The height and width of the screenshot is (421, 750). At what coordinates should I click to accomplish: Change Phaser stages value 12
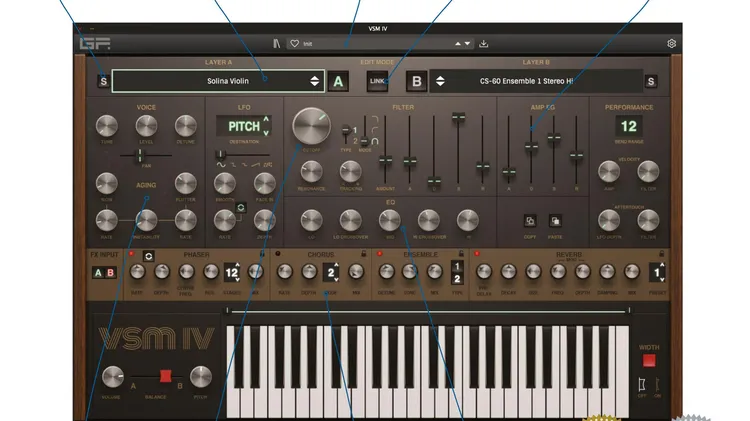tap(232, 273)
